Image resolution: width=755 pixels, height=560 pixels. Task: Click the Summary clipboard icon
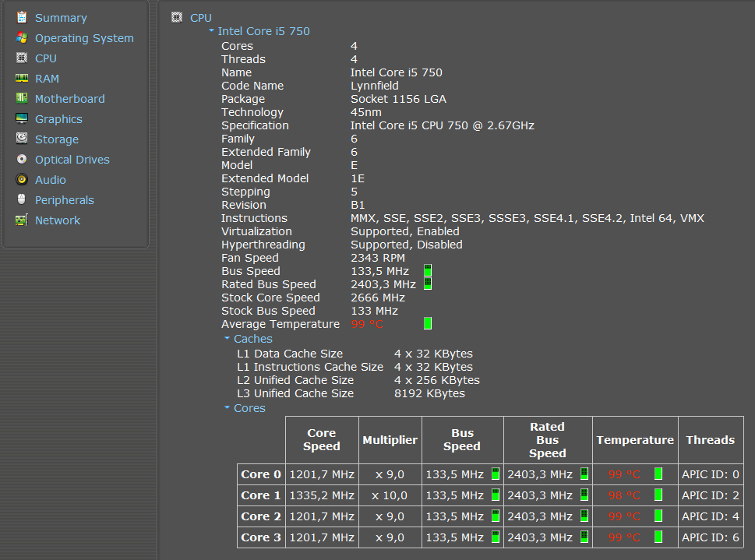point(22,17)
